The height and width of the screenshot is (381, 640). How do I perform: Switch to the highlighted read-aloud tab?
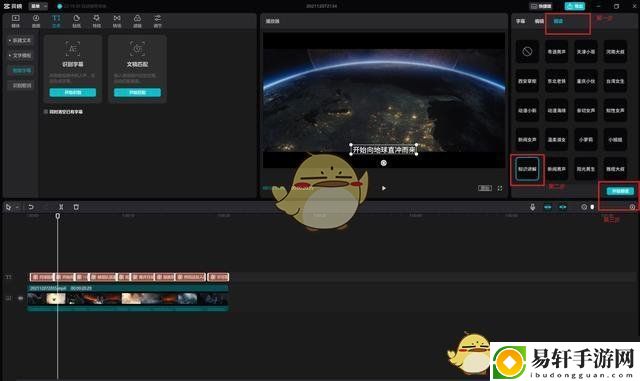click(558, 21)
